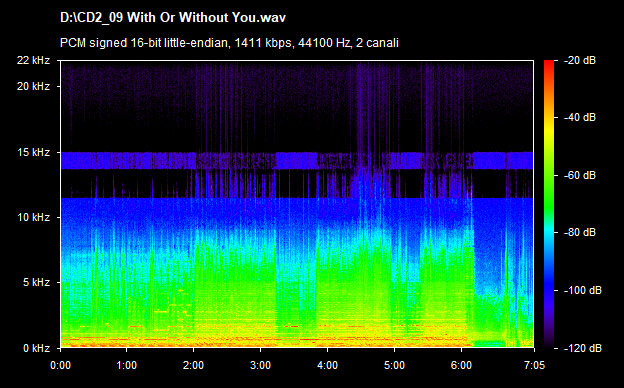
Task: Click the PCM signed 16-bit format info line
Action: [x=229, y=43]
